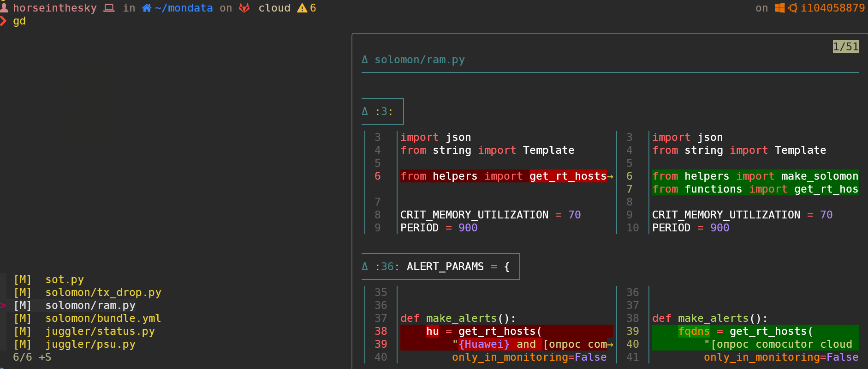868x369 pixels.
Task: Click the added line 40 cloud string
Action: [755, 344]
